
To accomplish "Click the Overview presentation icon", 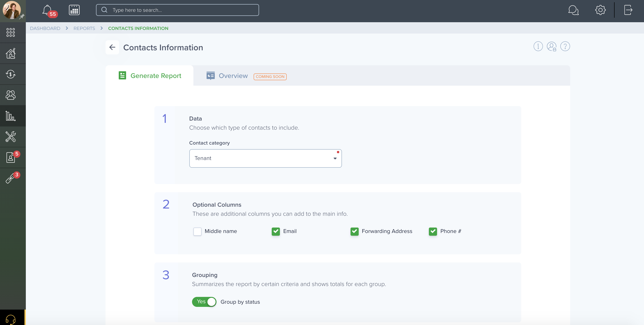I will point(211,75).
